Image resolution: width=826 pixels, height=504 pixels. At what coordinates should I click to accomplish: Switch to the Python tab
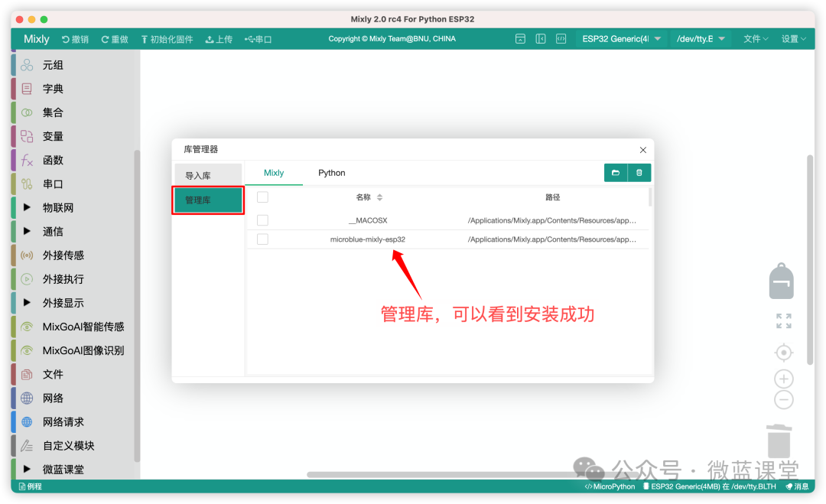(x=332, y=173)
